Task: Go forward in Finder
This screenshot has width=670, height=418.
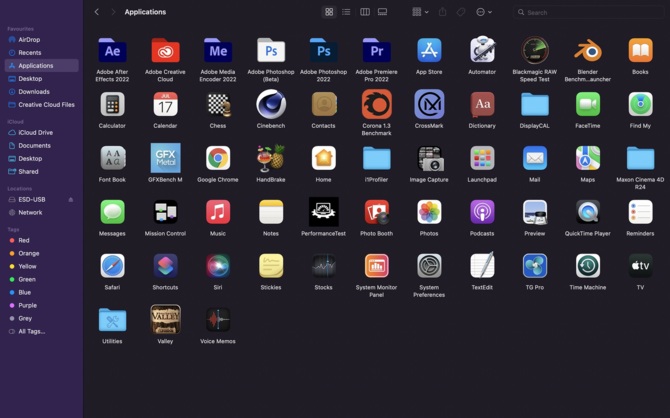Action: coord(113,12)
